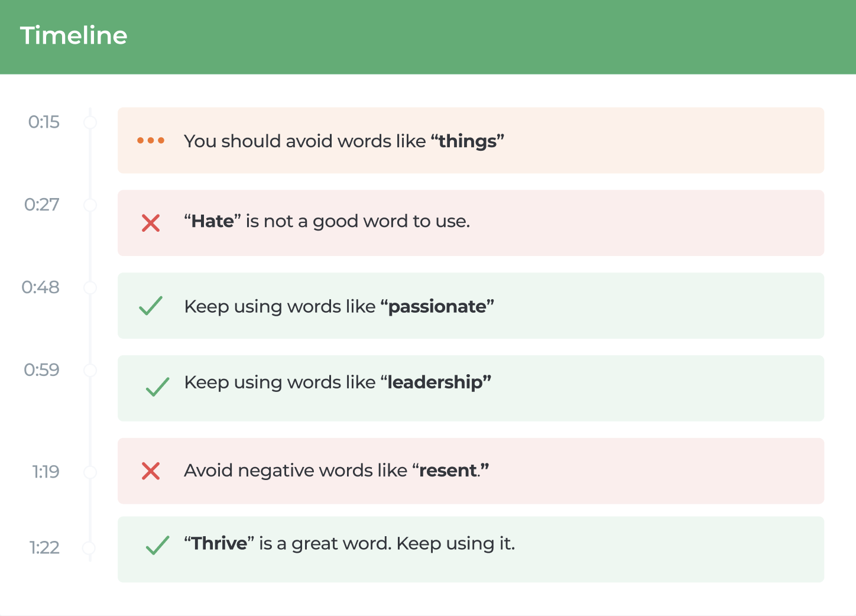
Task: Jump to the 1:22 timestamp label
Action: pyautogui.click(x=44, y=547)
